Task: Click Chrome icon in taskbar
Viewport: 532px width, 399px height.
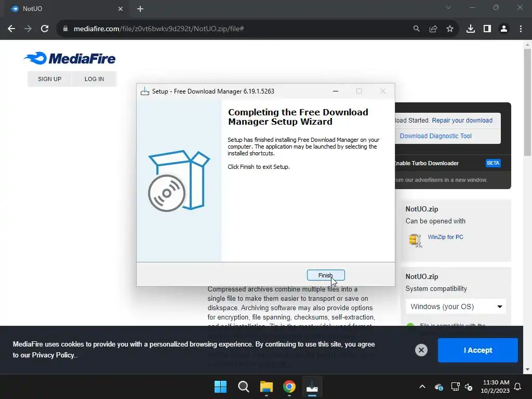Action: [289, 387]
